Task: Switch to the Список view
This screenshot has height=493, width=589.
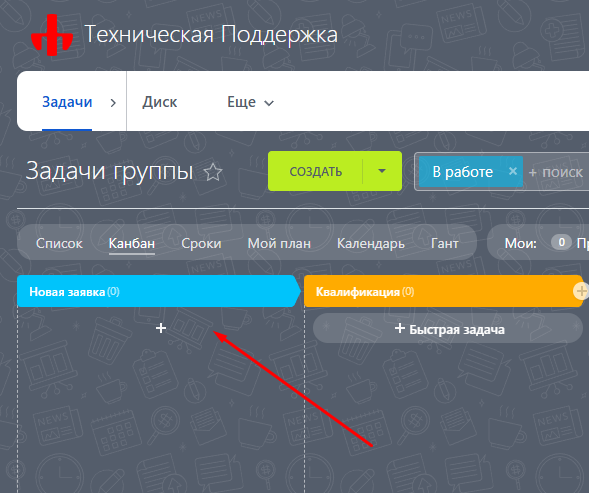Action: tap(59, 243)
